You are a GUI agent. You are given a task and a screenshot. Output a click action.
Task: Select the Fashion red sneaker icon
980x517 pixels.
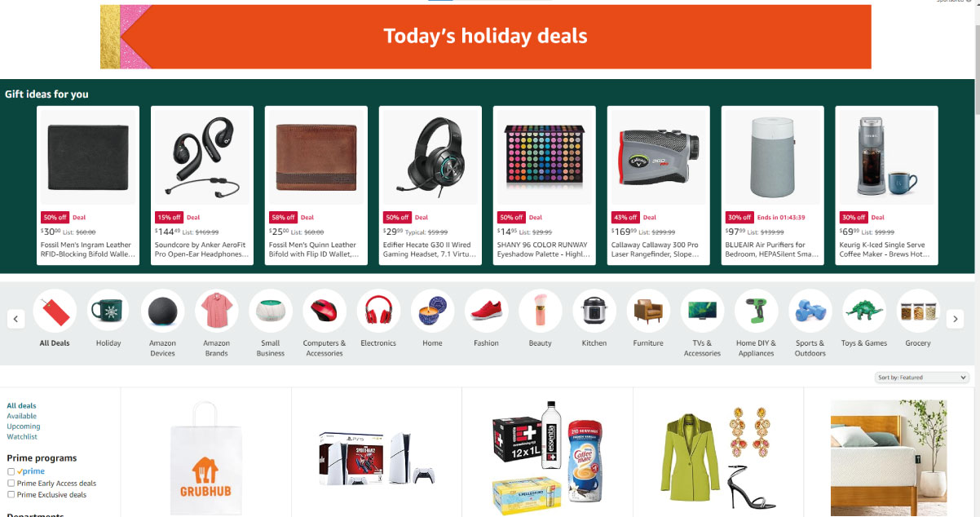pos(486,311)
